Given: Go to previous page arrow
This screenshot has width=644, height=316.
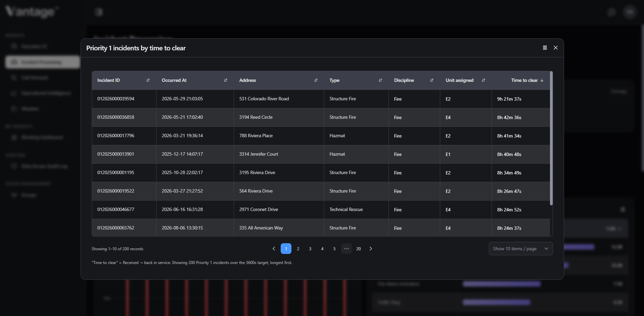Looking at the screenshot, I should (274, 249).
